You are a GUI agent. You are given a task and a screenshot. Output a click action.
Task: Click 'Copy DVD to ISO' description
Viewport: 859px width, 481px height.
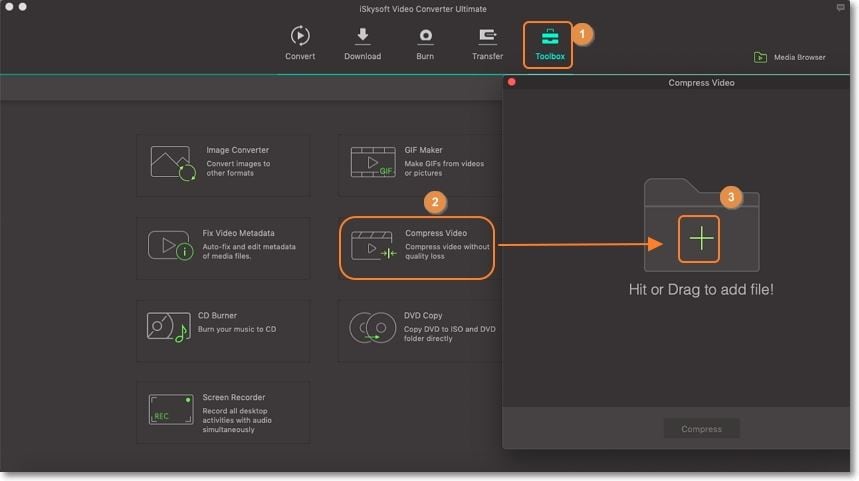(x=449, y=334)
